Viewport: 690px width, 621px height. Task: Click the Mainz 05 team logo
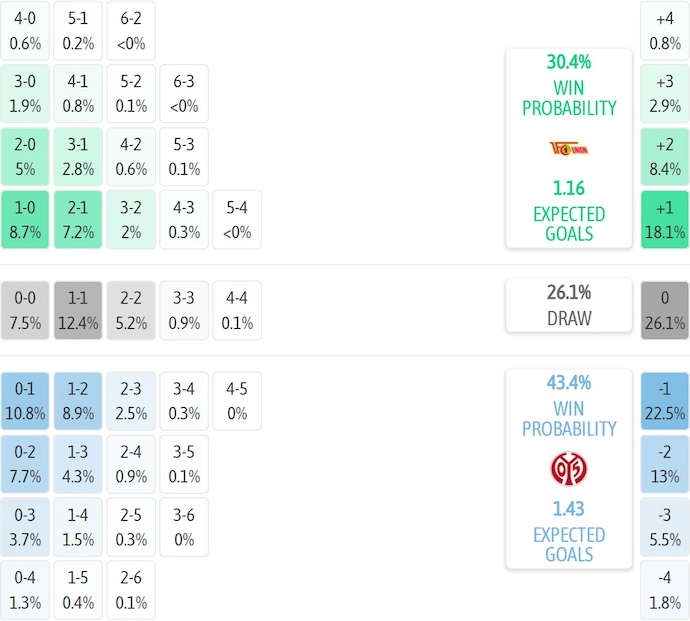tap(568, 469)
